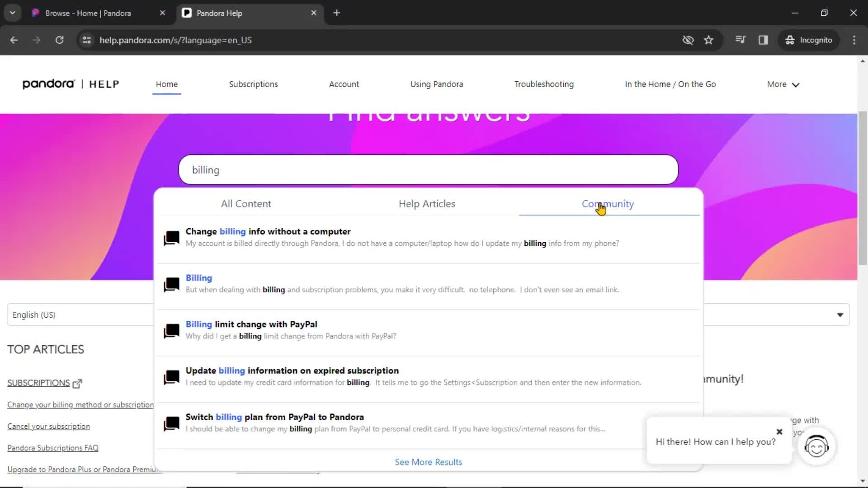View site information icon in address bar
The image size is (868, 488).
pos(87,40)
